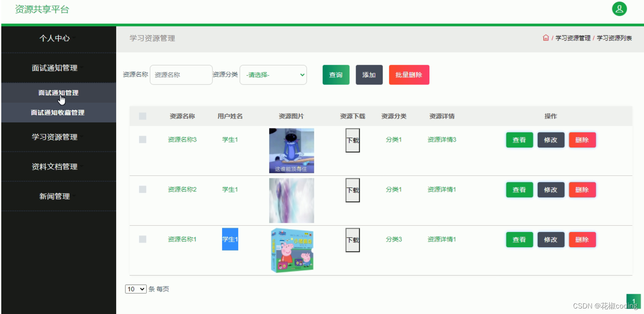Click the green 查询 search button
The image size is (644, 314).
[x=336, y=75]
